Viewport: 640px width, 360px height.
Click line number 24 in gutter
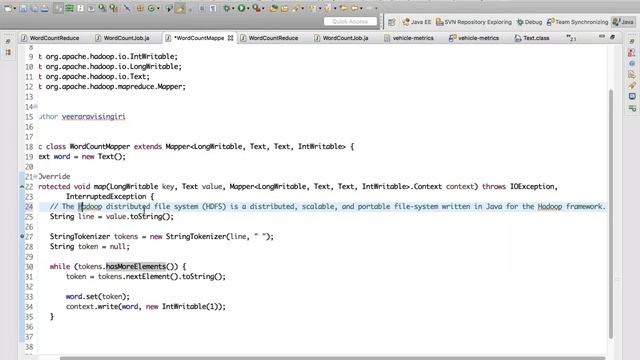click(29, 207)
